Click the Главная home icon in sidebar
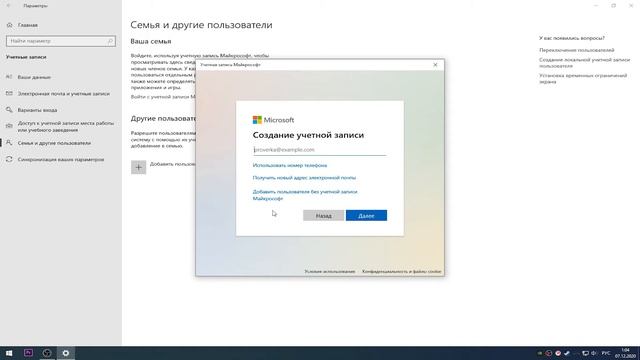 point(9,25)
